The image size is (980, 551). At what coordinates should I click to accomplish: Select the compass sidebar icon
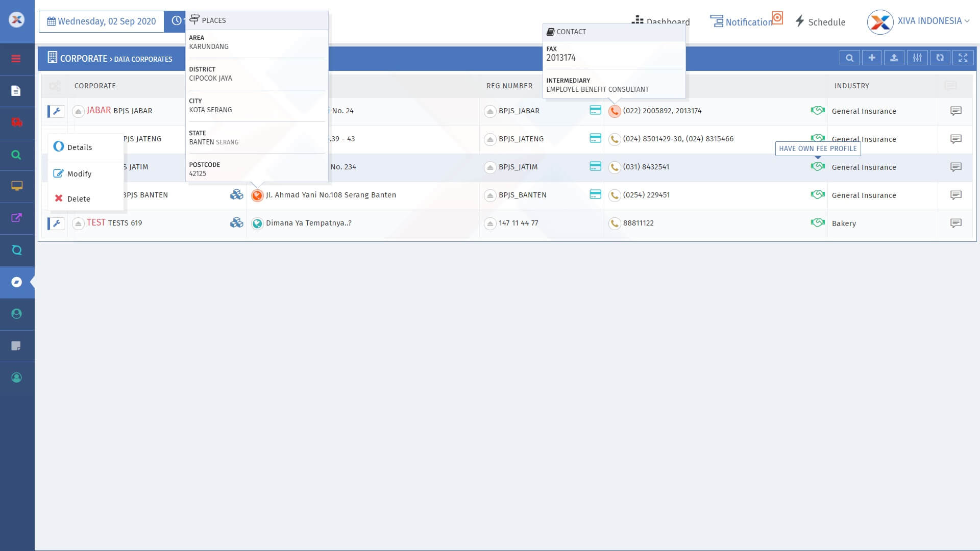tap(16, 282)
